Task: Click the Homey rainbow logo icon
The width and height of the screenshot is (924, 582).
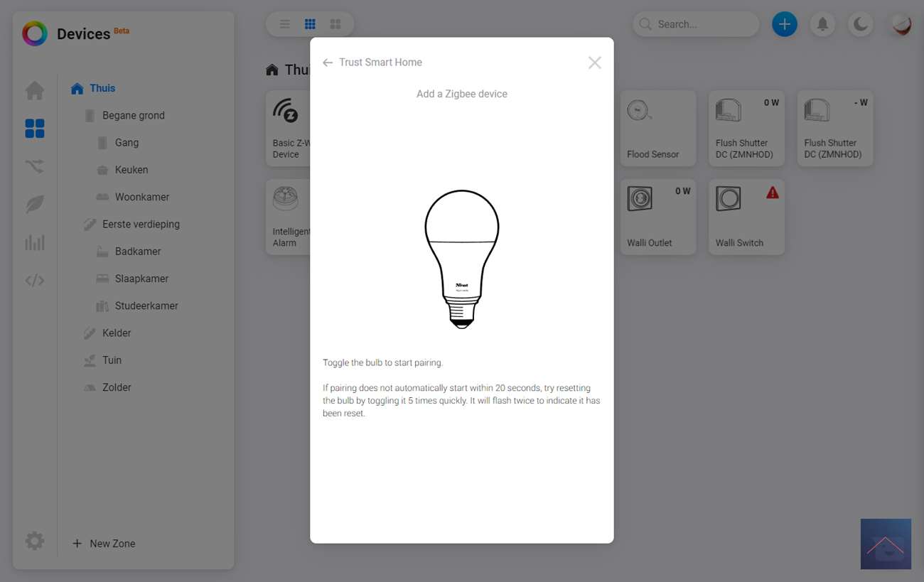Action: pyautogui.click(x=35, y=33)
